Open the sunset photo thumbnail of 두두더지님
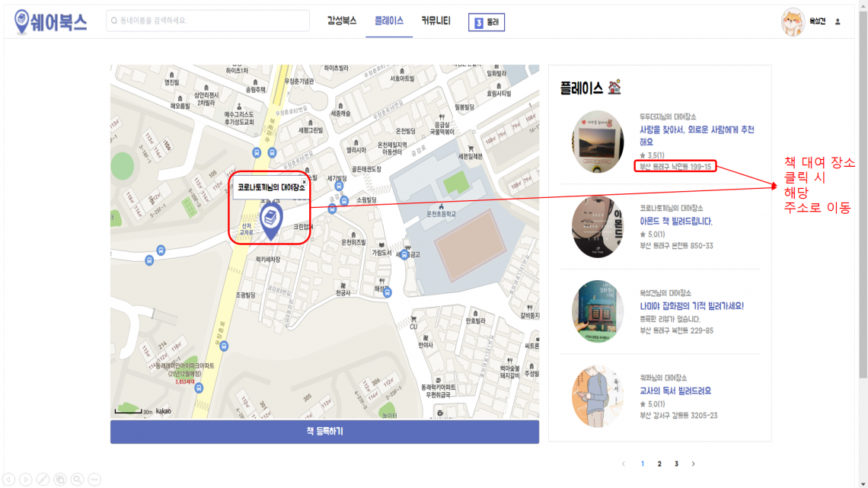This screenshot has width=868, height=488. [597, 142]
